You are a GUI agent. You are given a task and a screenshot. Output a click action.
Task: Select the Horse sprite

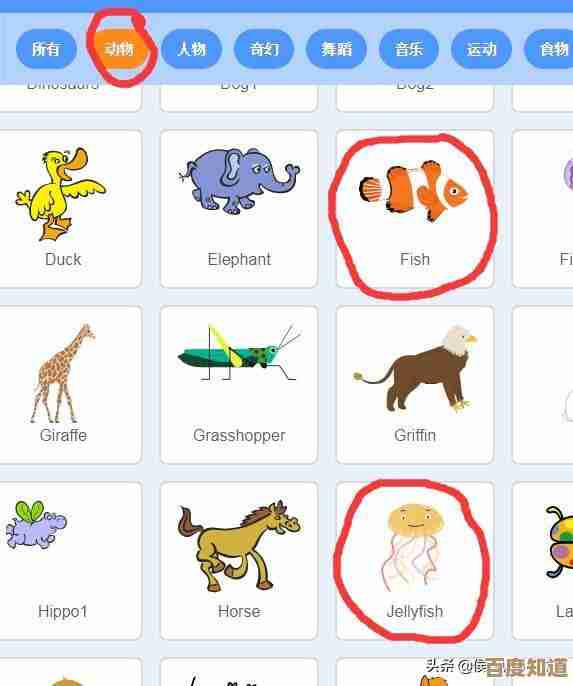[239, 561]
